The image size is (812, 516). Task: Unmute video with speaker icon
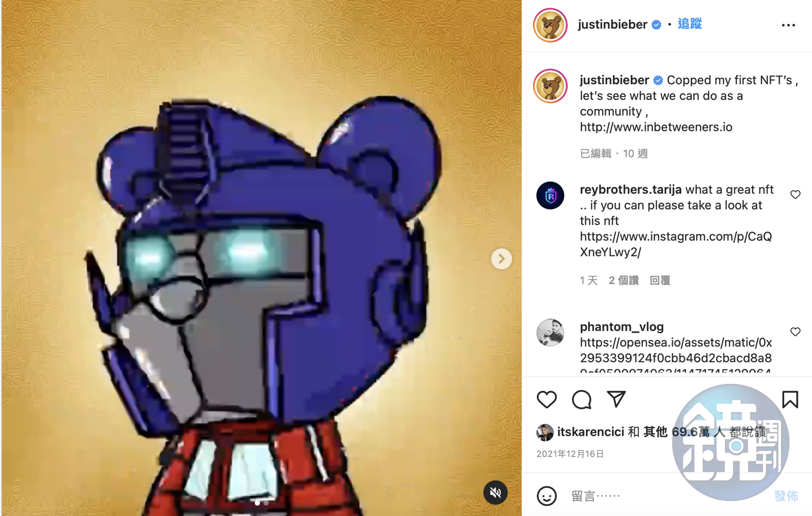[x=495, y=492]
